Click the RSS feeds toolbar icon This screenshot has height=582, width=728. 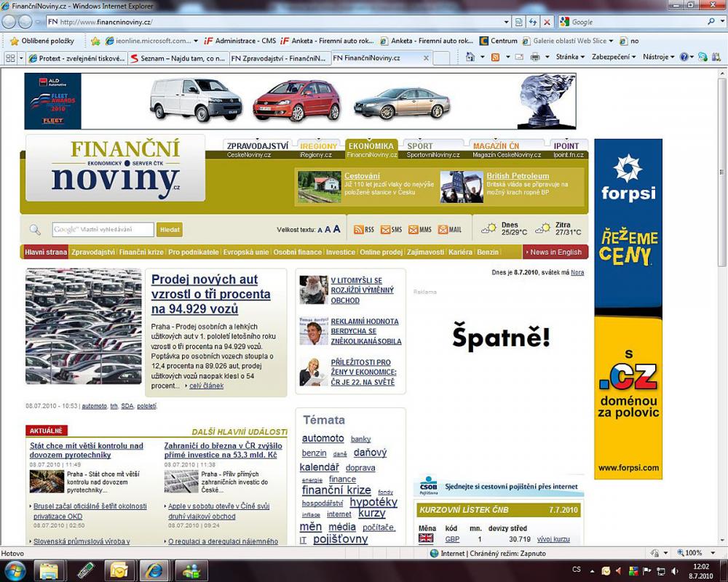495,57
